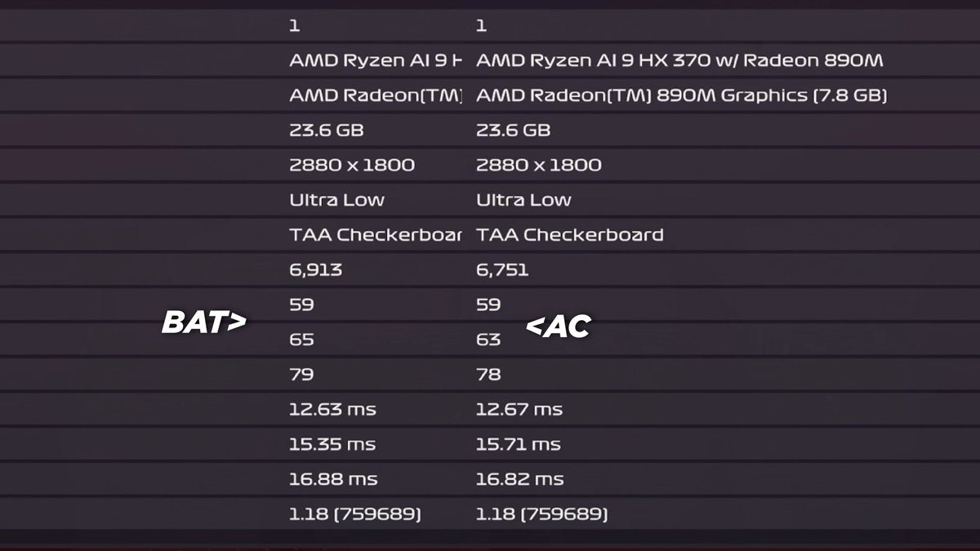This screenshot has height=551, width=980.
Task: Click the 16.82 ms frame time
Action: click(520, 479)
